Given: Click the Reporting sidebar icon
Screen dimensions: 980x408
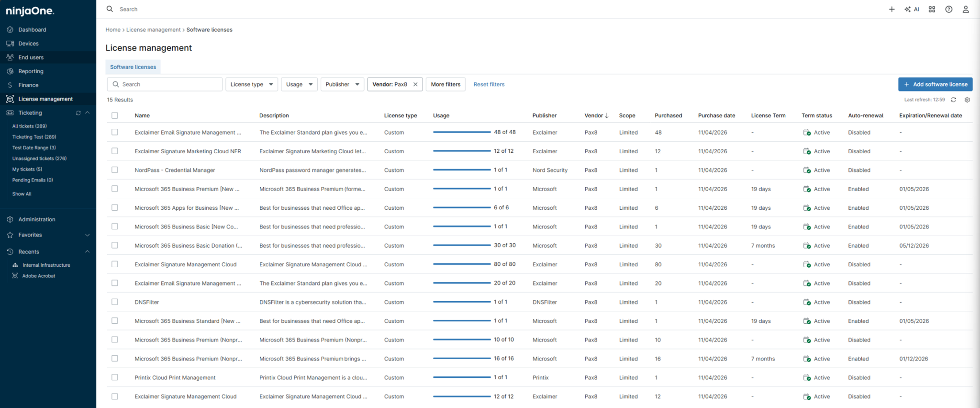Looking at the screenshot, I should (10, 71).
